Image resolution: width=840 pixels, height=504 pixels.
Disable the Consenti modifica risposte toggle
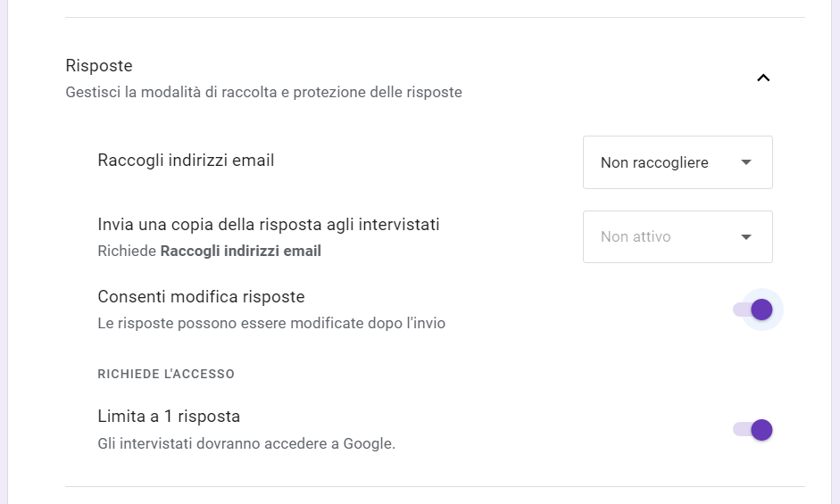(753, 310)
